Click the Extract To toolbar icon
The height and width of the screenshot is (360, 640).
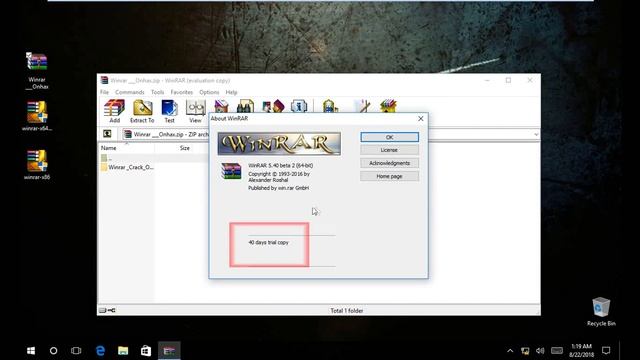tap(142, 111)
